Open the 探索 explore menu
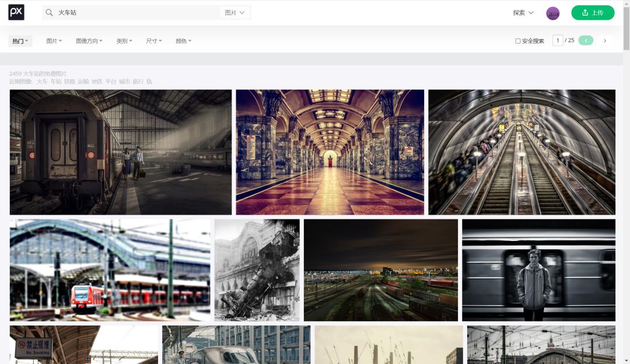Screen dimensions: 630x364 click(523, 13)
